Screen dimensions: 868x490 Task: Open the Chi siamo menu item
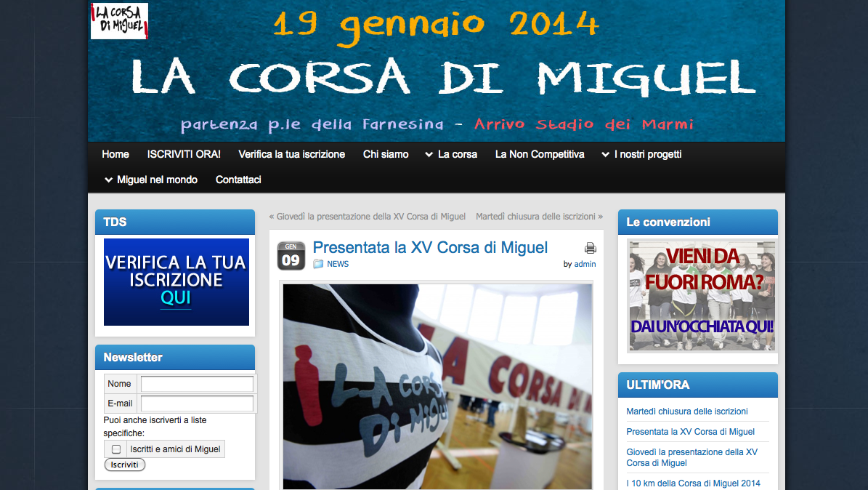tap(386, 154)
